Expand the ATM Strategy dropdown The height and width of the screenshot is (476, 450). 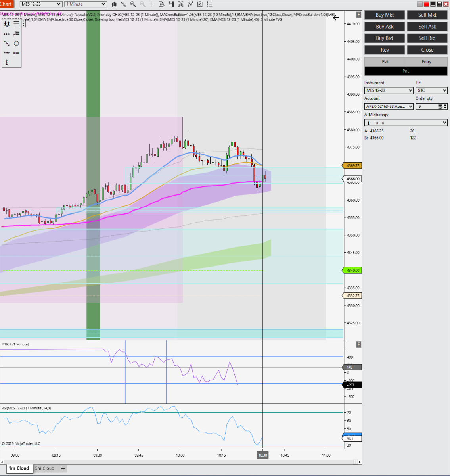(406, 123)
